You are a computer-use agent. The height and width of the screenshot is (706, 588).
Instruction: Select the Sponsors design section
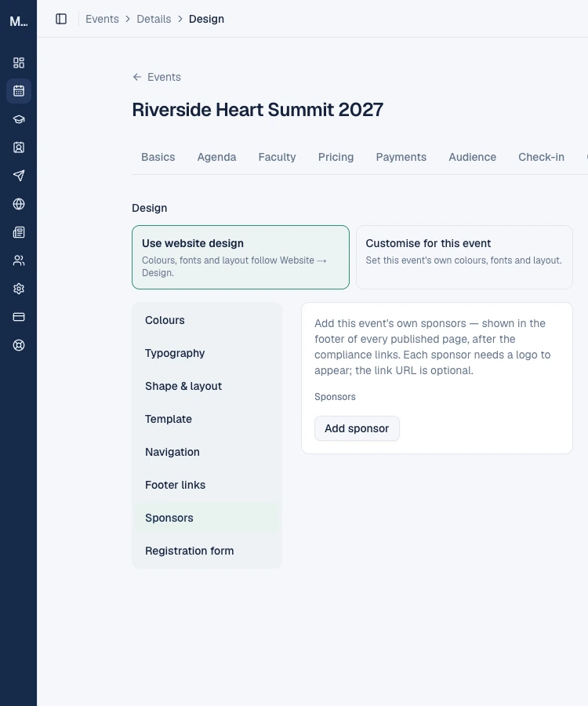pyautogui.click(x=207, y=518)
